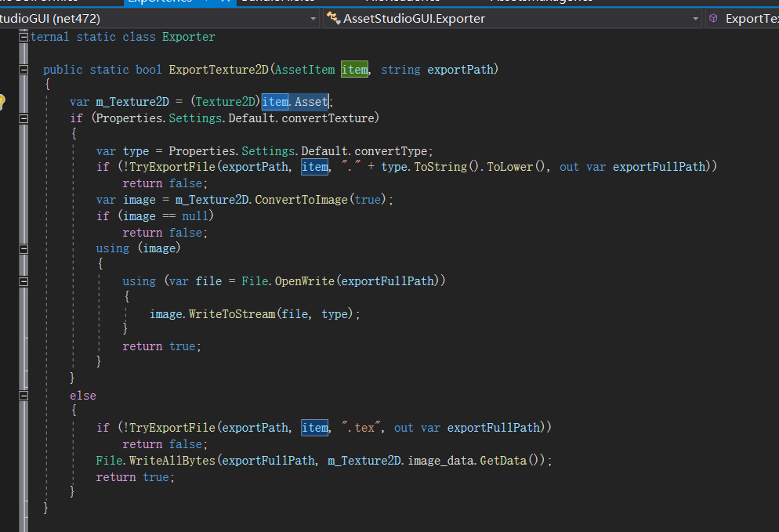This screenshot has width=779, height=532.
Task: Open the AssetStudioGUI.Exporter type dropdown
Action: coord(695,18)
